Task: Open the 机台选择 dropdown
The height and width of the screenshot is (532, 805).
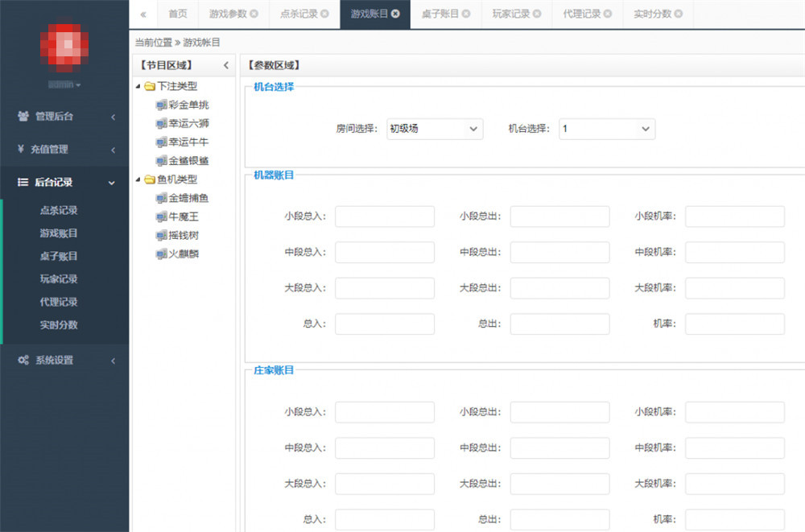Action: tap(607, 129)
